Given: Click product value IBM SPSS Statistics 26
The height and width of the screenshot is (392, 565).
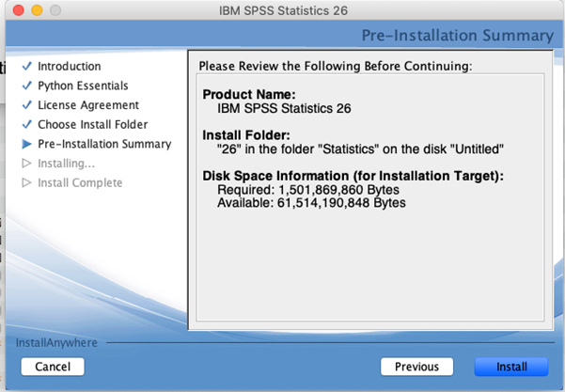Looking at the screenshot, I should [284, 108].
